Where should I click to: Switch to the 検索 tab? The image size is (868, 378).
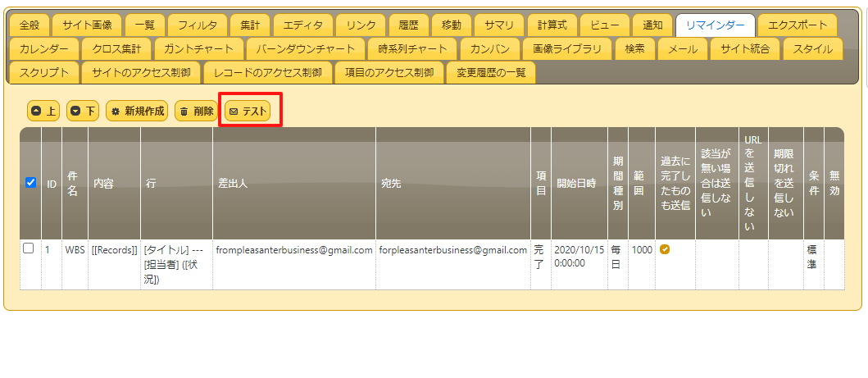point(634,48)
